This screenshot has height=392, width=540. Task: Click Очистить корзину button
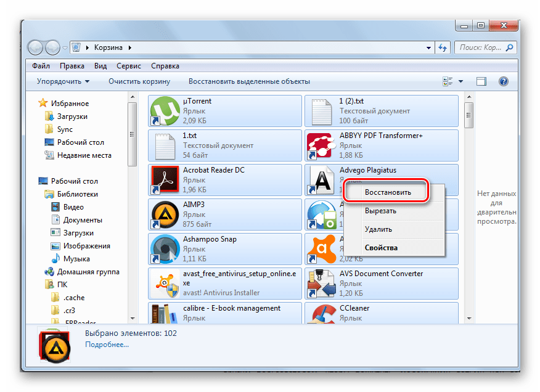[139, 81]
